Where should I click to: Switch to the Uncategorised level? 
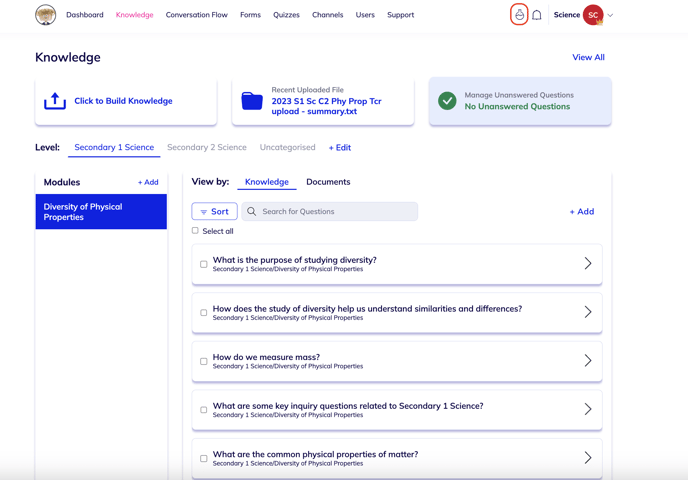[287, 147]
